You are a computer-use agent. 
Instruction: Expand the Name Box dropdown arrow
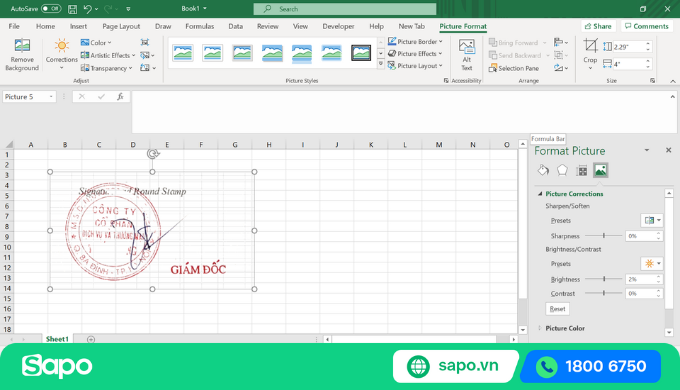[x=51, y=97]
